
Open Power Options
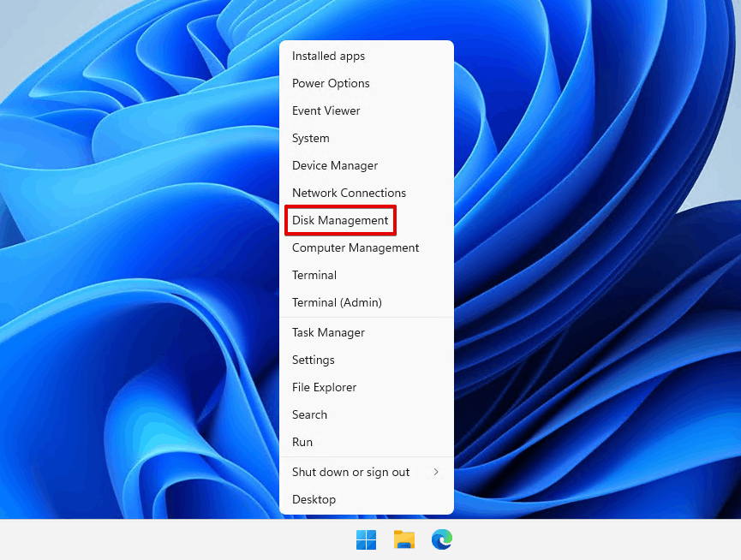click(x=331, y=83)
